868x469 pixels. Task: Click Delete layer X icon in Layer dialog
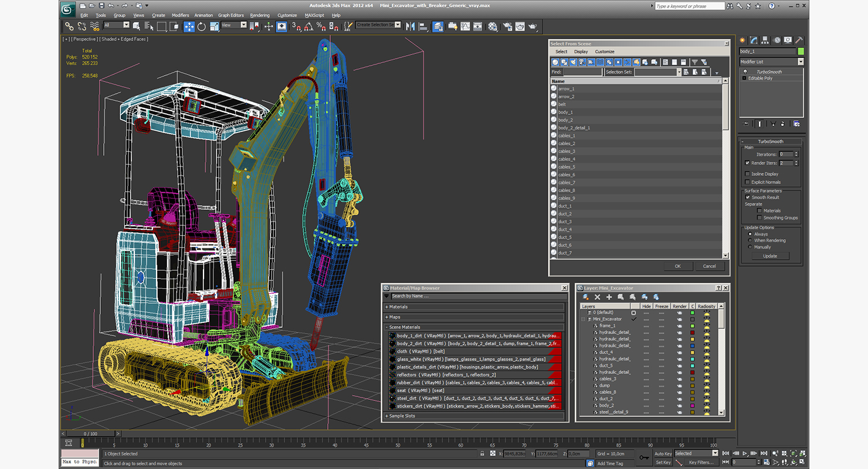click(597, 297)
